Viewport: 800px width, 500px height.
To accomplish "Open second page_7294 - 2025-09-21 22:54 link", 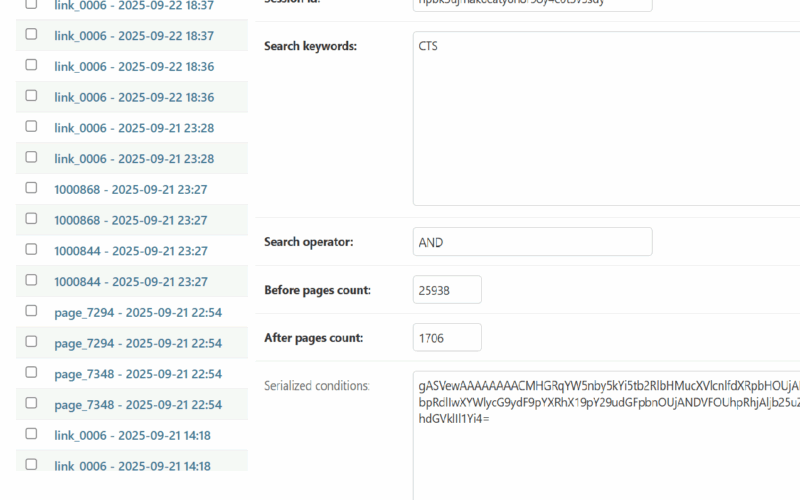I will (x=138, y=343).
